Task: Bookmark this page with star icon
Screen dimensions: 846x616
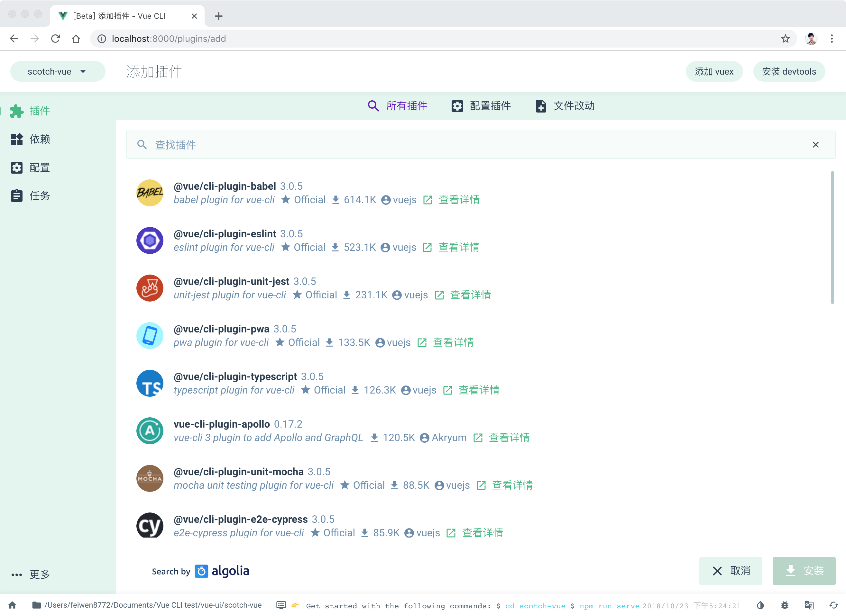Action: pyautogui.click(x=785, y=38)
